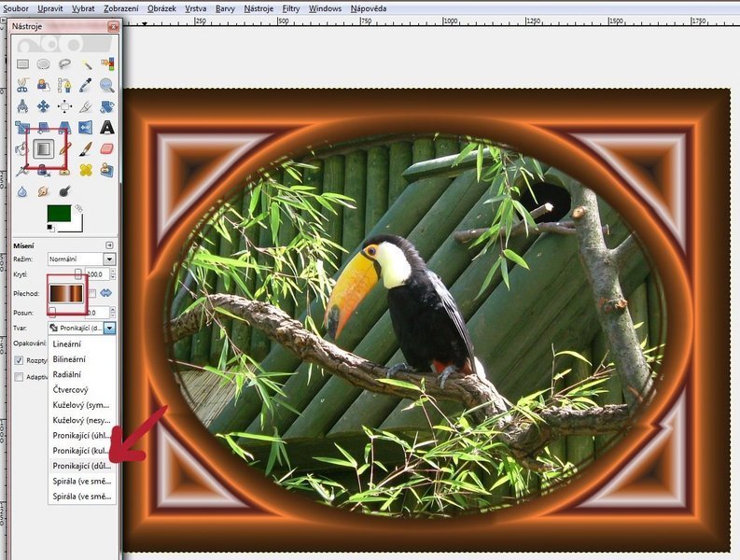740x560 pixels.
Task: Select the Blur/Sharpen droplet tool
Action: (22, 191)
